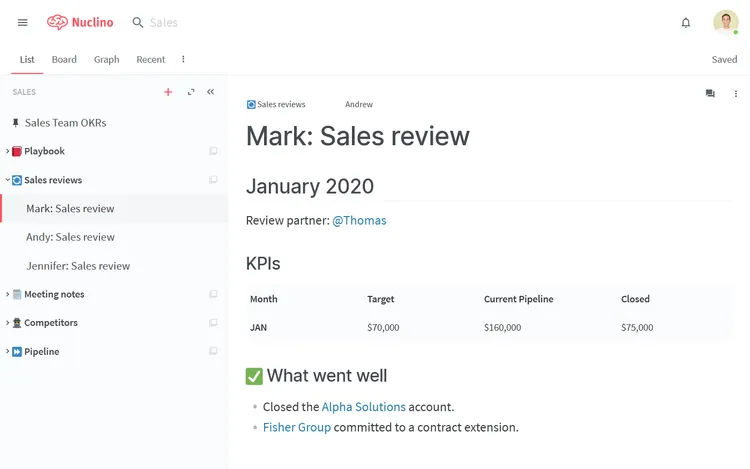Switch to the Graph view tab
The width and height of the screenshot is (750, 469).
[x=107, y=59]
